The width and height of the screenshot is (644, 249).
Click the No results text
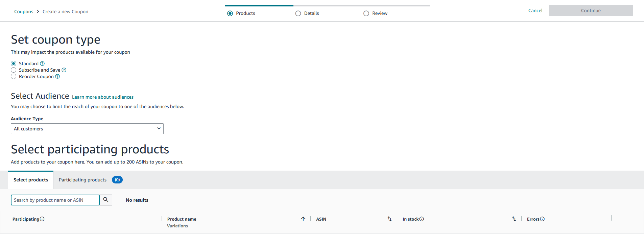pyautogui.click(x=137, y=200)
